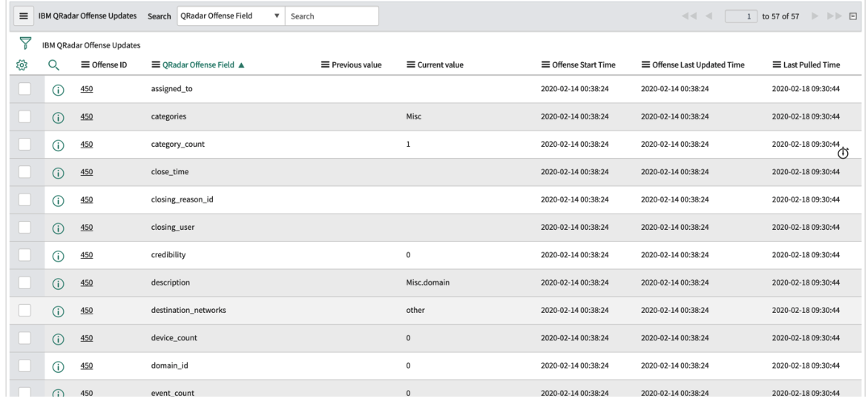Open offense 450 link in description row
This screenshot has width=868, height=407.
coord(86,282)
